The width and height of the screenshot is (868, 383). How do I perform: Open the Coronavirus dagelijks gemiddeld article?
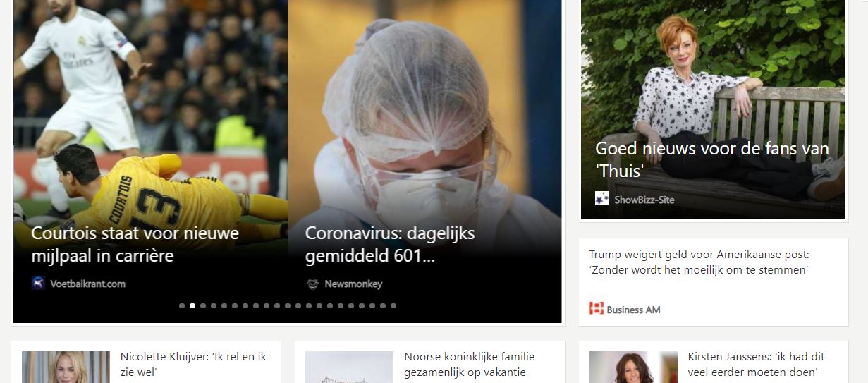(390, 244)
